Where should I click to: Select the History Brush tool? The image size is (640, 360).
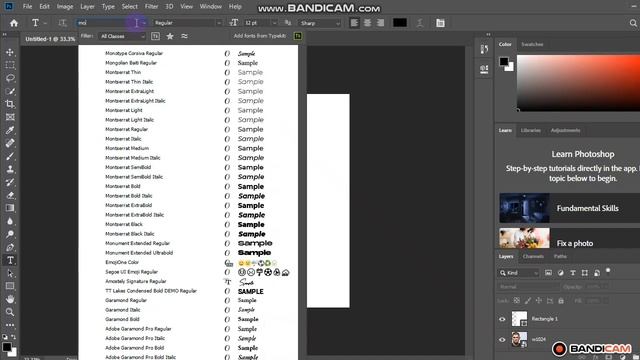(x=10, y=182)
